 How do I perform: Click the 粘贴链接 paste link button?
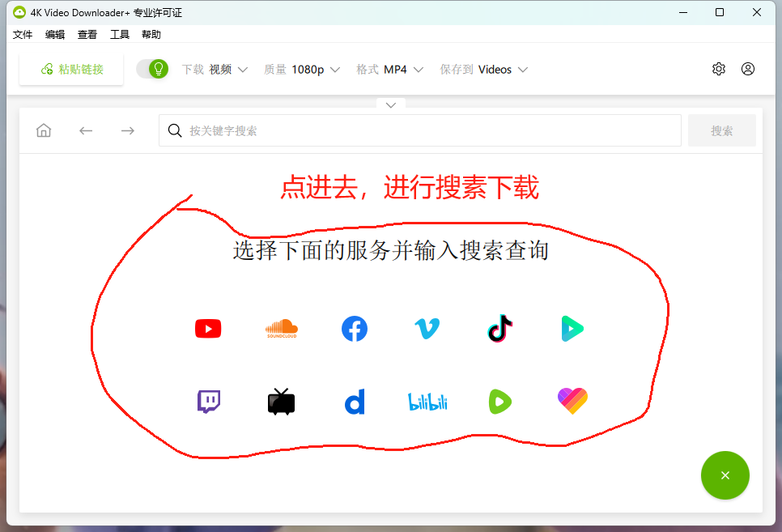[71, 69]
